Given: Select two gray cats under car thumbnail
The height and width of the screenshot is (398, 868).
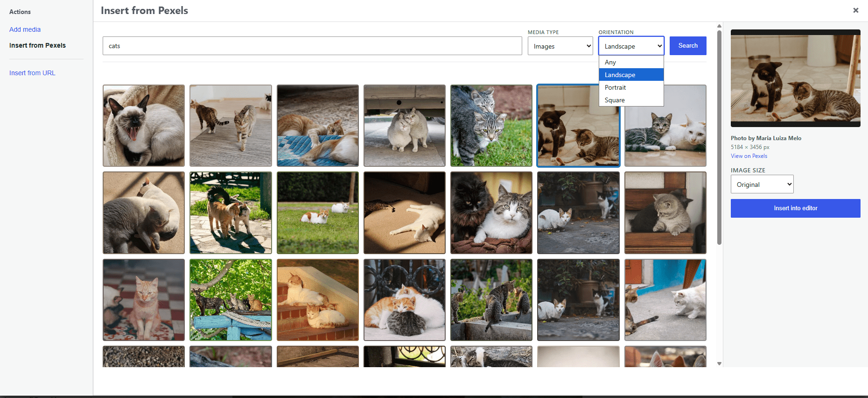Looking at the screenshot, I should pyautogui.click(x=405, y=126).
